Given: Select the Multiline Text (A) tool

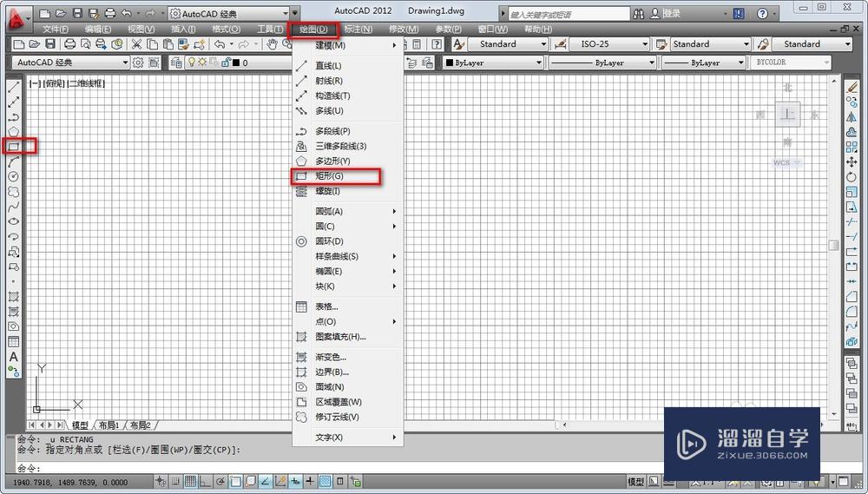Looking at the screenshot, I should 13,357.
